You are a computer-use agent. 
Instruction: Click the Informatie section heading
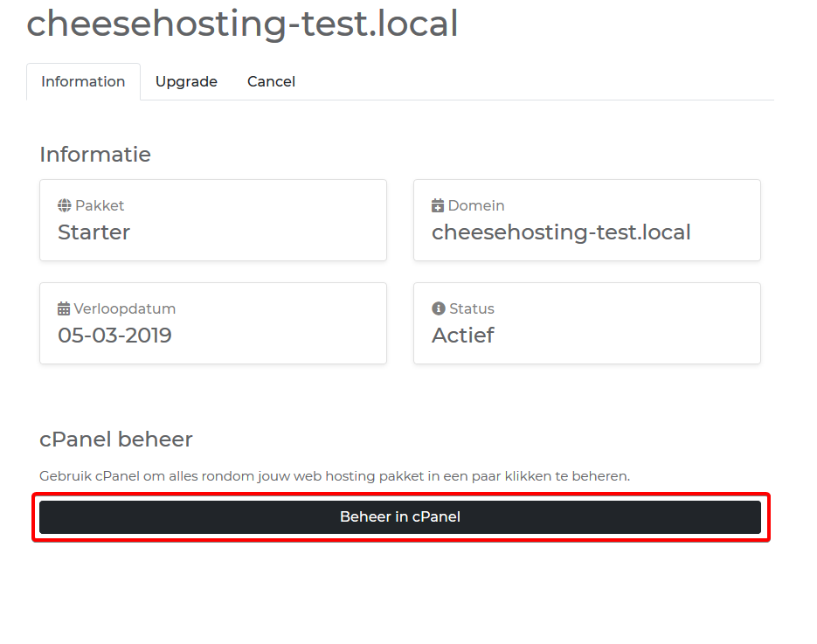click(95, 155)
